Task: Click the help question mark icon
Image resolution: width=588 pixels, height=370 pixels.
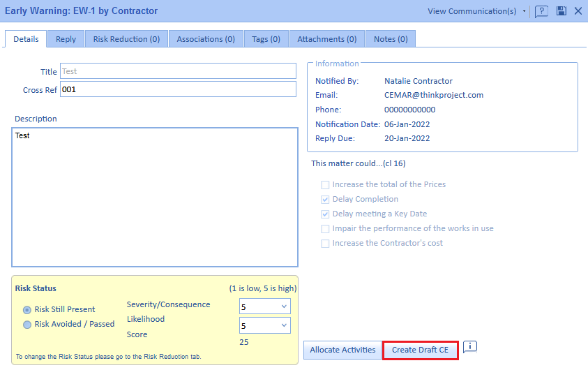Action: click(541, 11)
